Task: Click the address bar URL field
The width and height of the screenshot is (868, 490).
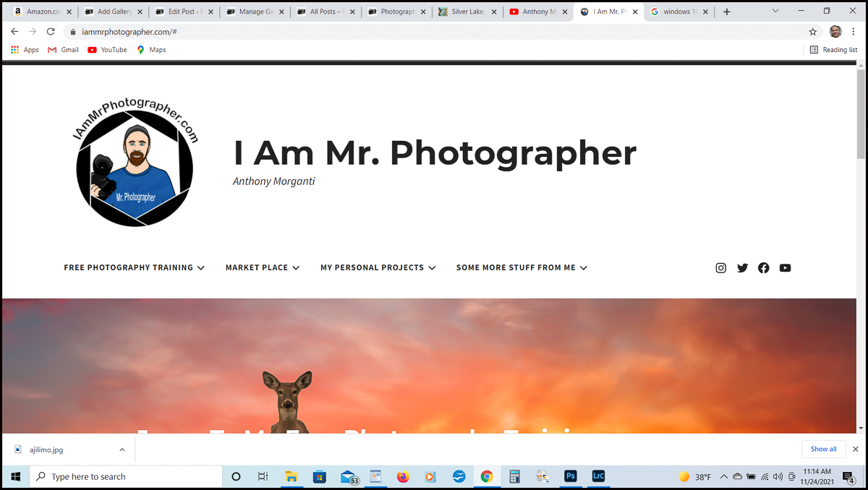Action: [x=434, y=32]
